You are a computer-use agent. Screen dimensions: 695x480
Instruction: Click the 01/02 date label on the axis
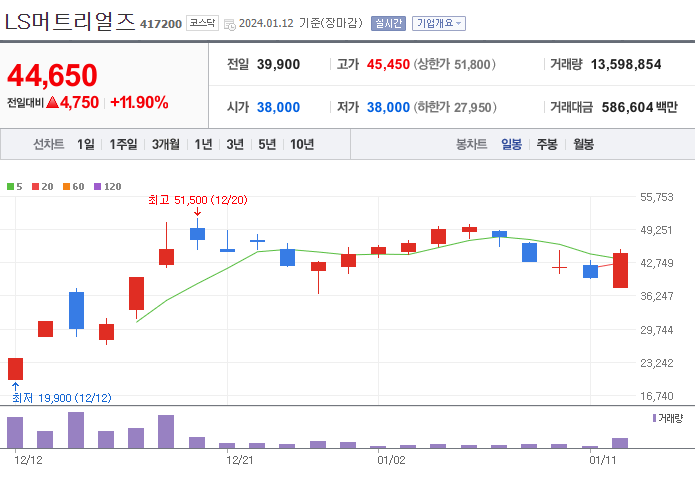[x=391, y=460]
